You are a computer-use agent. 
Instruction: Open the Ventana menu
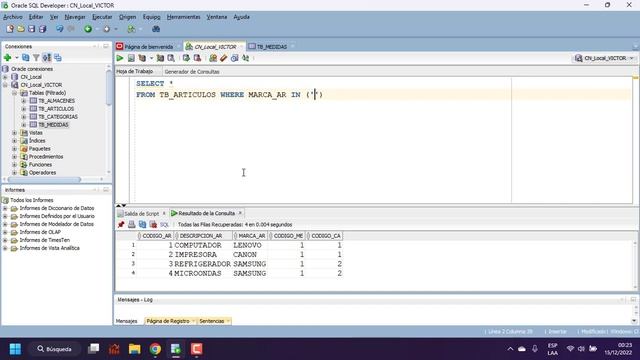click(217, 17)
